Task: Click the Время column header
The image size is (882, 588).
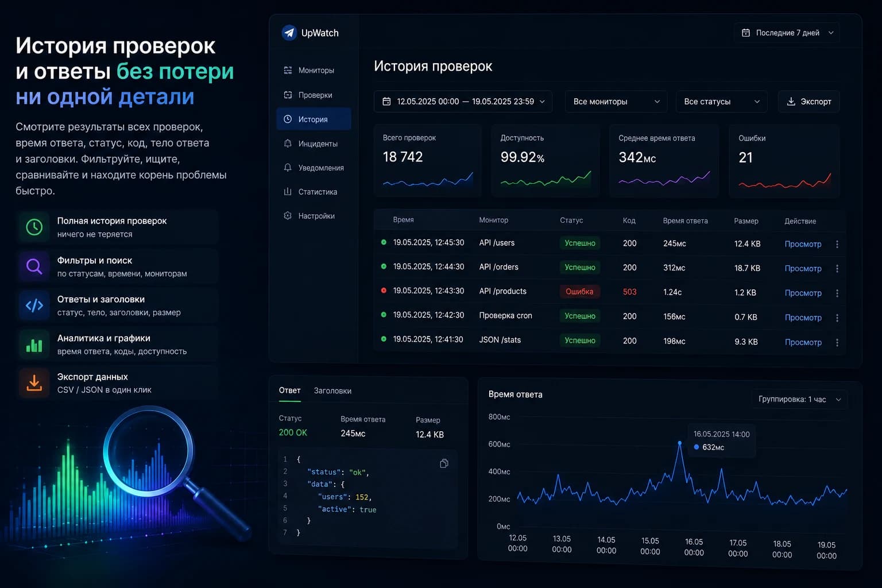Action: [x=403, y=220]
